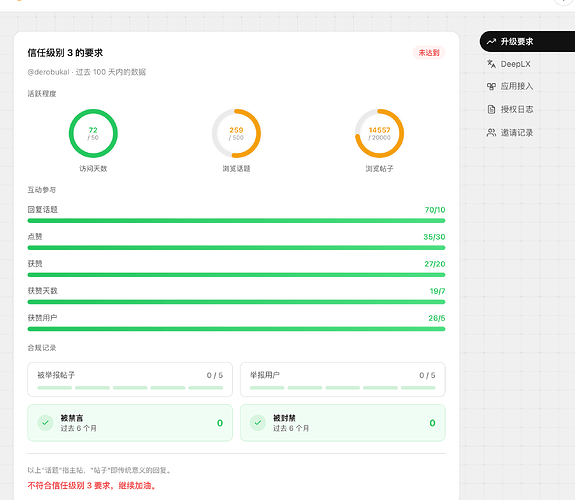Image resolution: width=575 pixels, height=500 pixels.
Task: Click the 35/30 value for 点赞
Action: tap(434, 237)
